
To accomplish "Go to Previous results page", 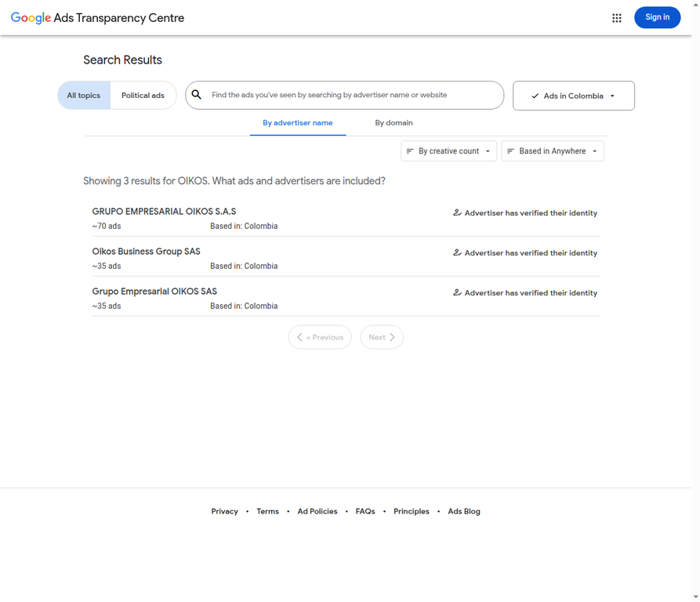I will tap(320, 337).
